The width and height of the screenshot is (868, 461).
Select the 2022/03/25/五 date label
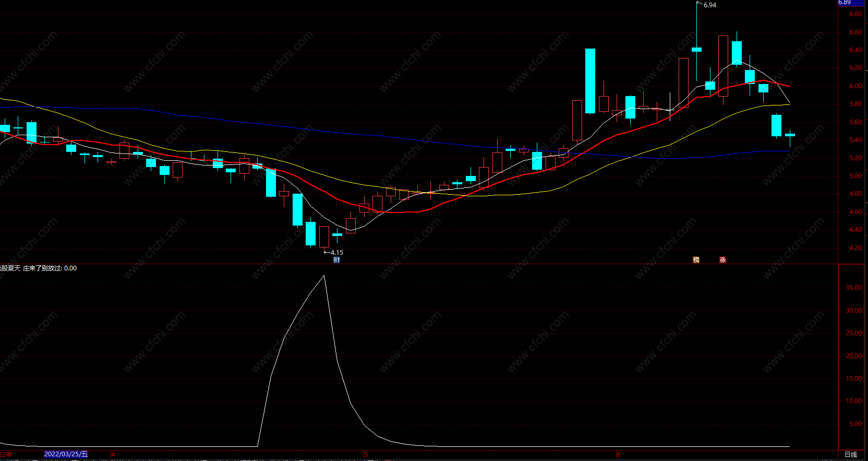tap(66, 454)
